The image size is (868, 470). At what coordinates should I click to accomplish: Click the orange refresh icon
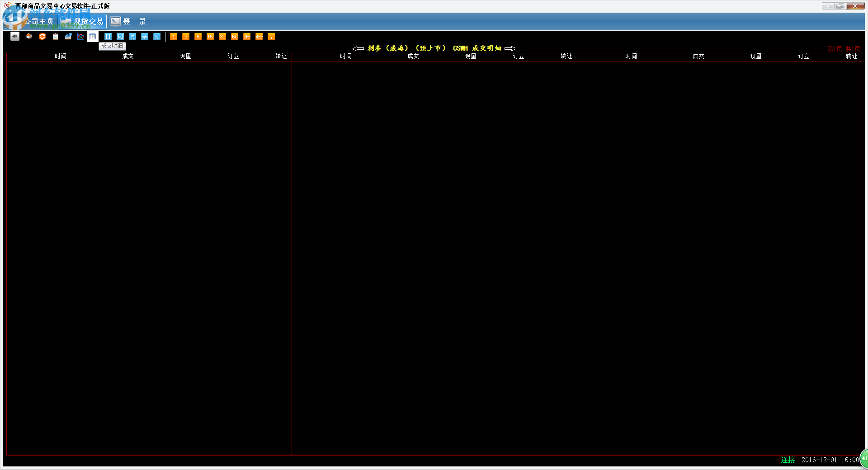coord(42,37)
